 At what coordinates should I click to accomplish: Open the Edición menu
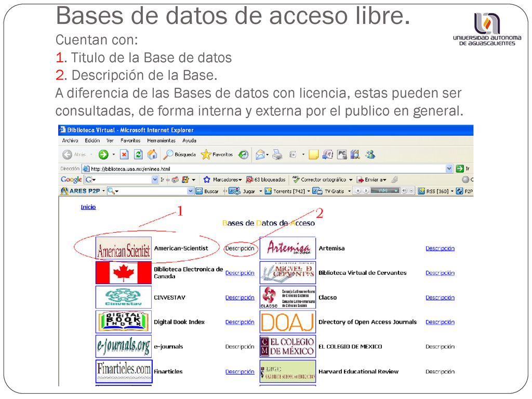click(x=92, y=140)
